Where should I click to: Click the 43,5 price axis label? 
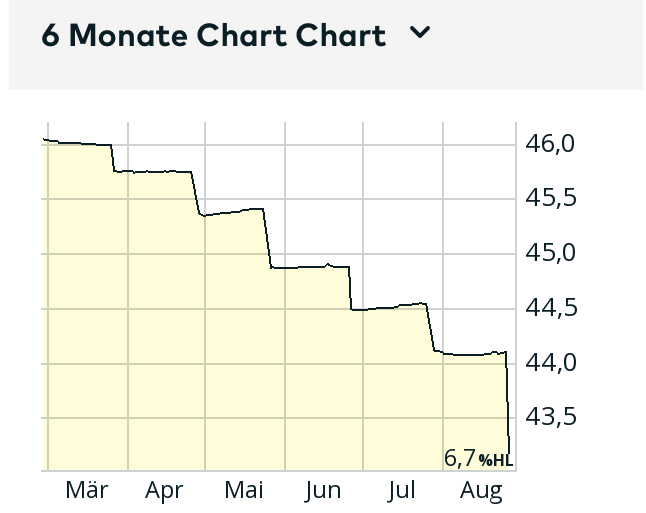click(551, 416)
